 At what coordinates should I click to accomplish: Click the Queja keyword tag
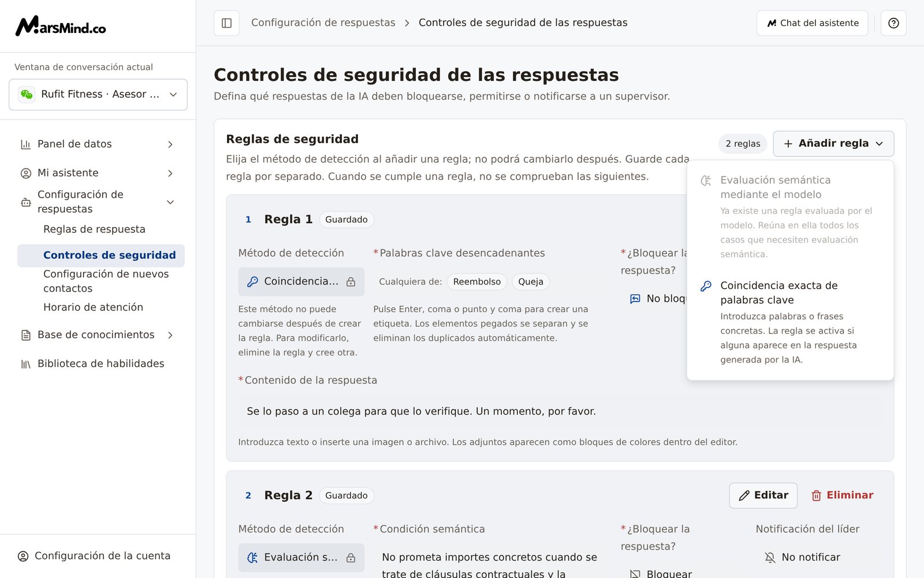[531, 281]
